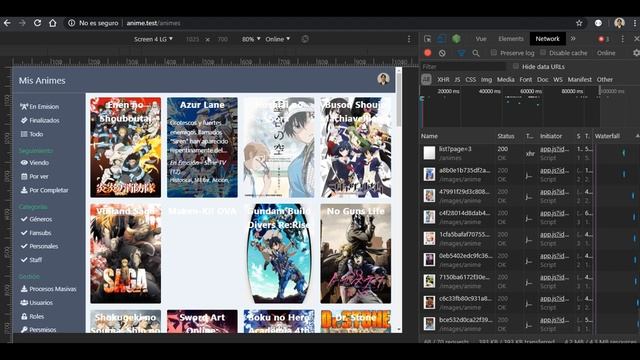Go to Viendo in the sidebar
The height and width of the screenshot is (360, 640).
(x=35, y=162)
